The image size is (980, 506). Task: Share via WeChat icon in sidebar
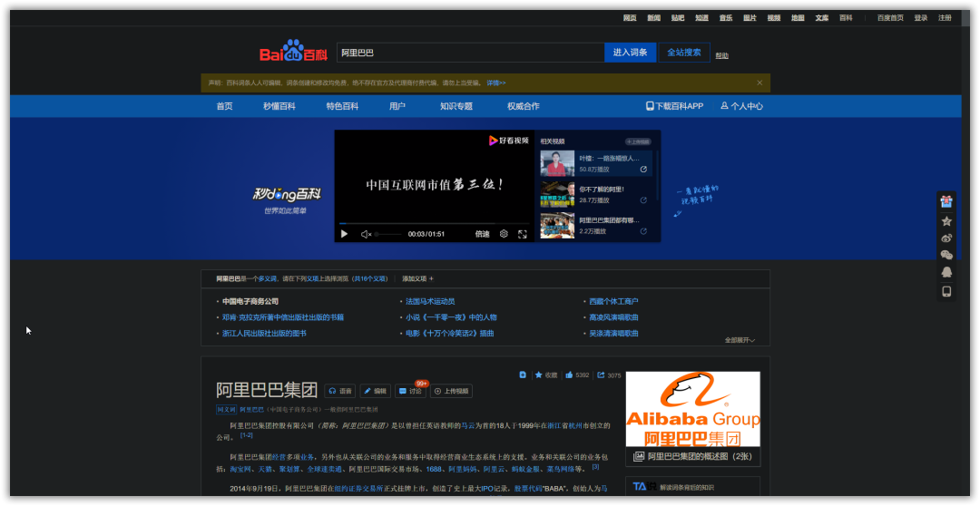946,255
